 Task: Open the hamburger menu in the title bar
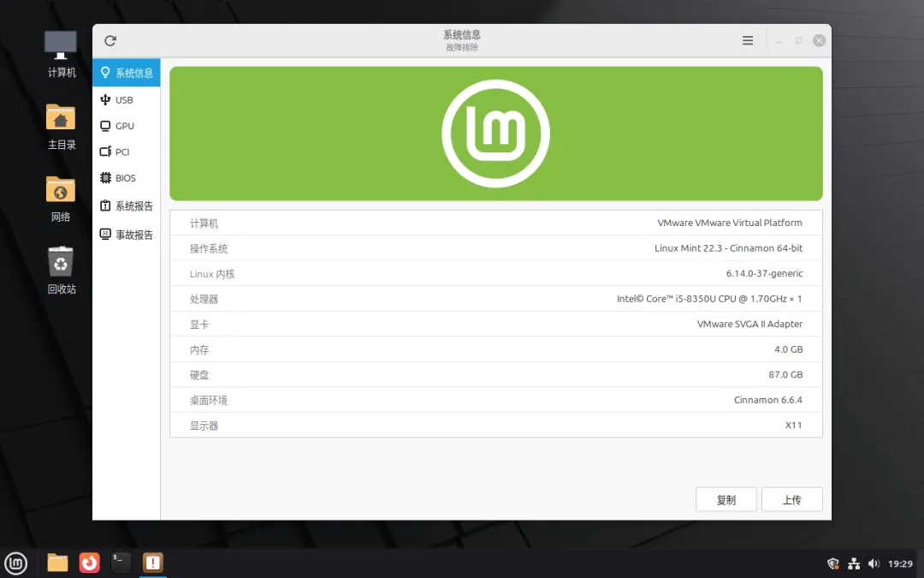(x=747, y=41)
